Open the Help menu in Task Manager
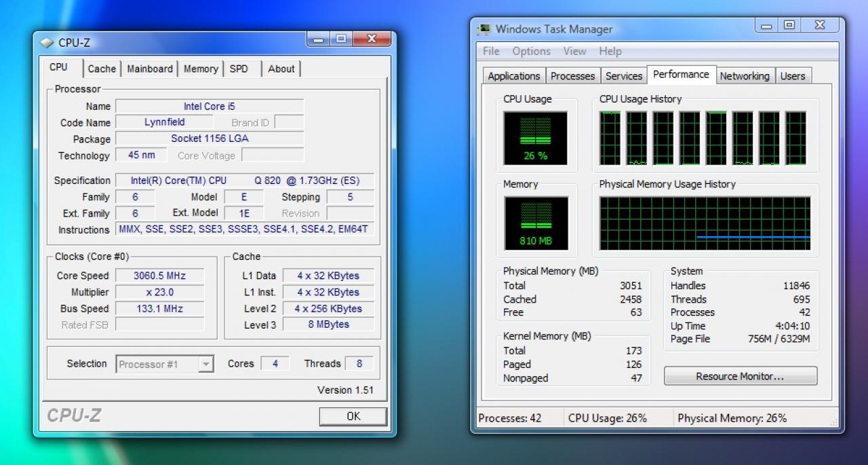The image size is (868, 465). click(x=610, y=51)
